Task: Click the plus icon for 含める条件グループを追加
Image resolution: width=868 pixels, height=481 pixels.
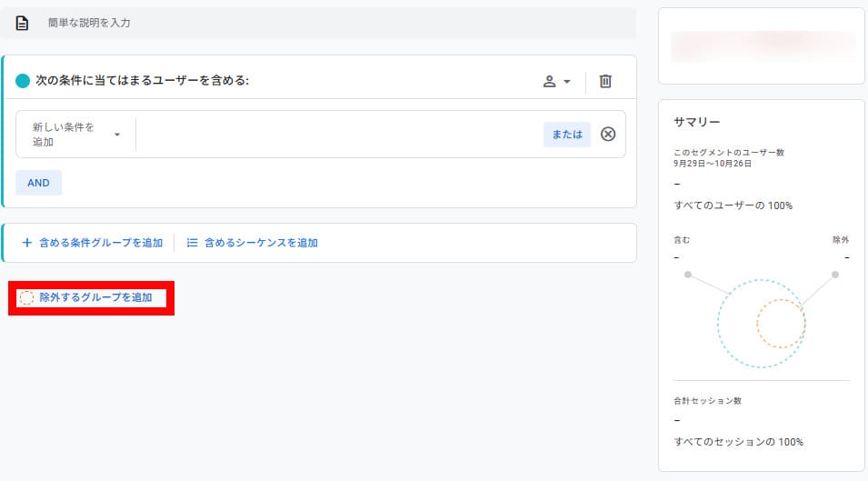Action: pos(27,243)
